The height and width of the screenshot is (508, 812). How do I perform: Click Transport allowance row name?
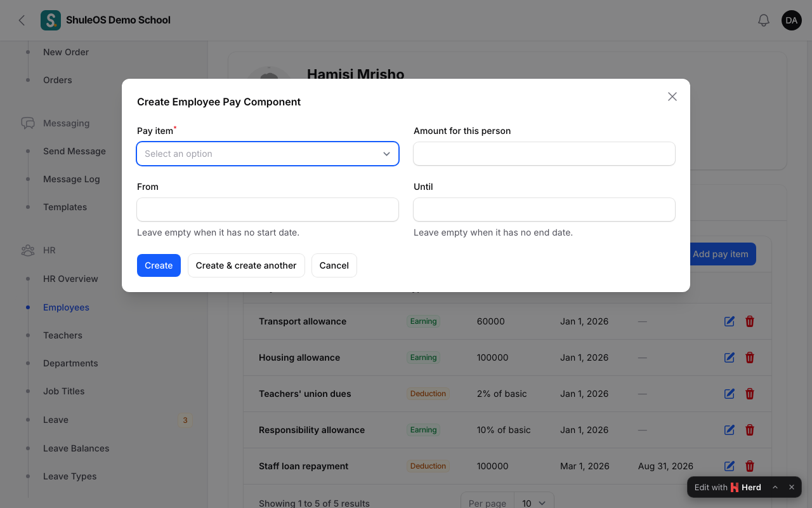303,321
